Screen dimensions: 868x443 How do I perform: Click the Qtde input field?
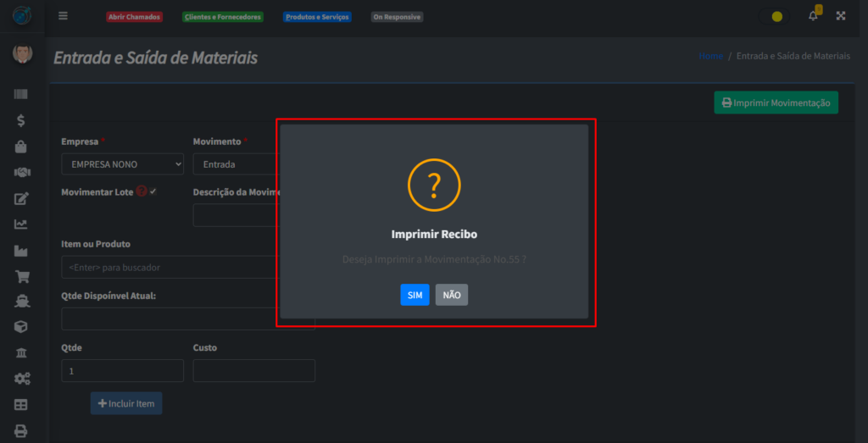click(122, 371)
